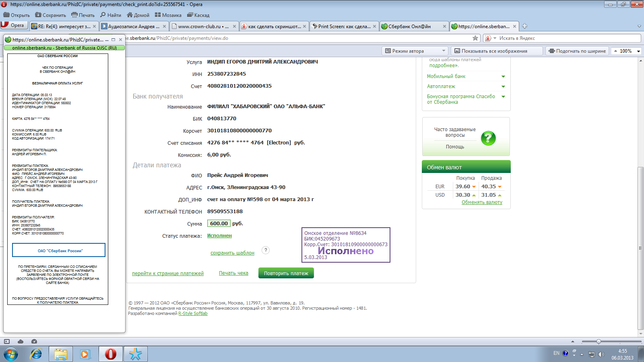644x362 pixels.
Task: Open Windows Explorer from taskbar
Action: pyautogui.click(x=61, y=354)
